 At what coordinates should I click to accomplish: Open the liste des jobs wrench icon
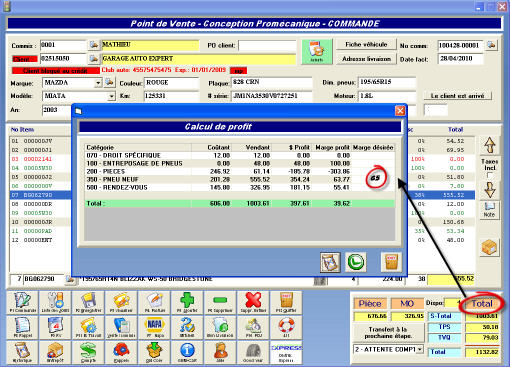tap(55, 302)
